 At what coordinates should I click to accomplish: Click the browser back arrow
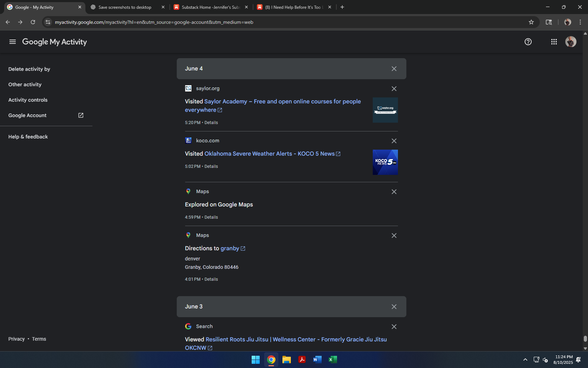8,22
